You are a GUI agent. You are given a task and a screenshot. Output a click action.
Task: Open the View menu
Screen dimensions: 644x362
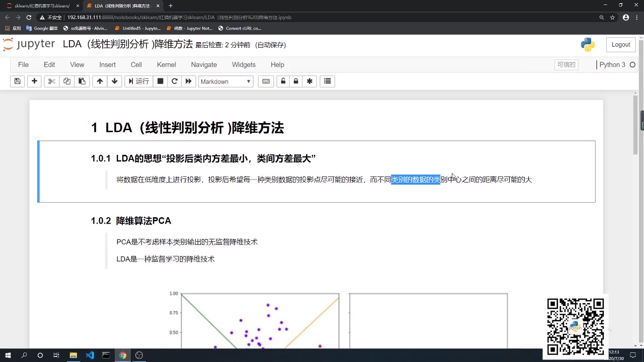point(77,65)
